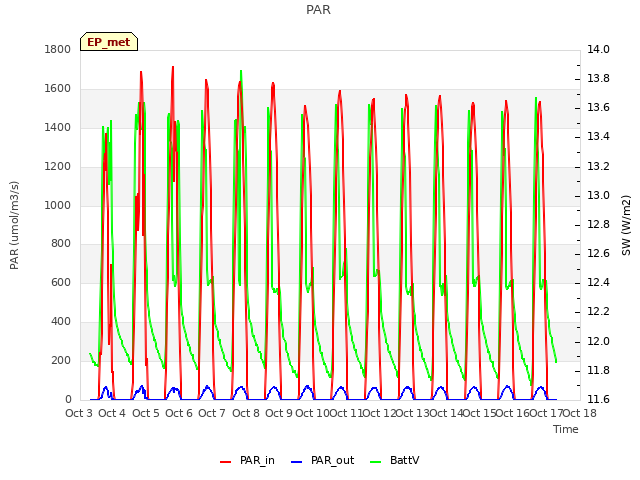Click the Oct 7 x-axis tick label
The image size is (640, 480).
click(x=212, y=413)
